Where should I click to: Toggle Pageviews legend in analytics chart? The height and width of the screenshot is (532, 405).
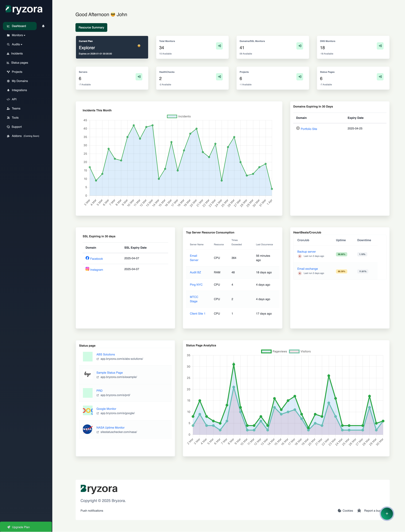point(274,351)
